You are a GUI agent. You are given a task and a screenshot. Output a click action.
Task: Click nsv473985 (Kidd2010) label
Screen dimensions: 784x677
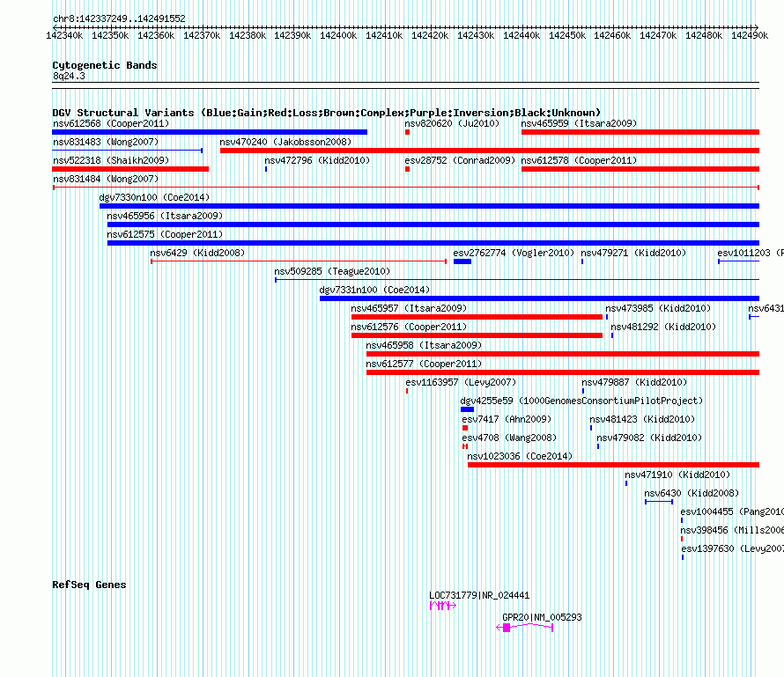point(658,308)
